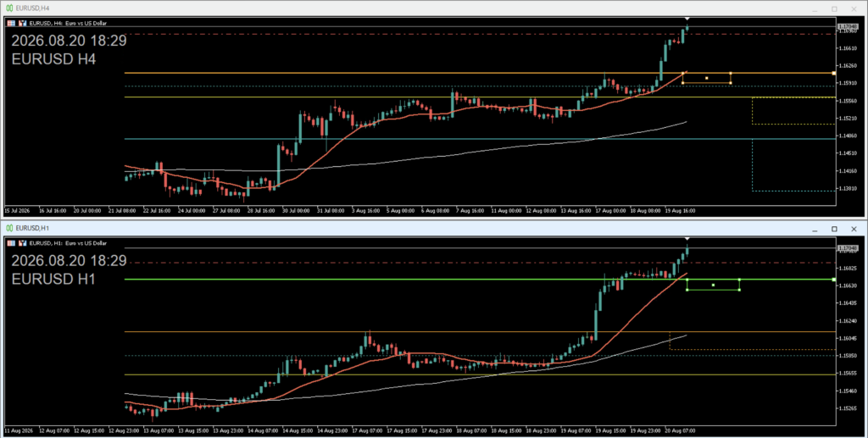The width and height of the screenshot is (868, 438).
Task: Select the cyan dotted rectangle in the H4 chart
Action: point(793,165)
